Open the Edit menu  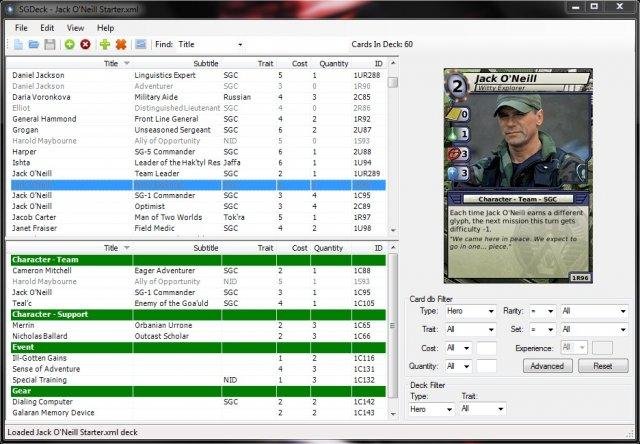pyautogui.click(x=47, y=28)
